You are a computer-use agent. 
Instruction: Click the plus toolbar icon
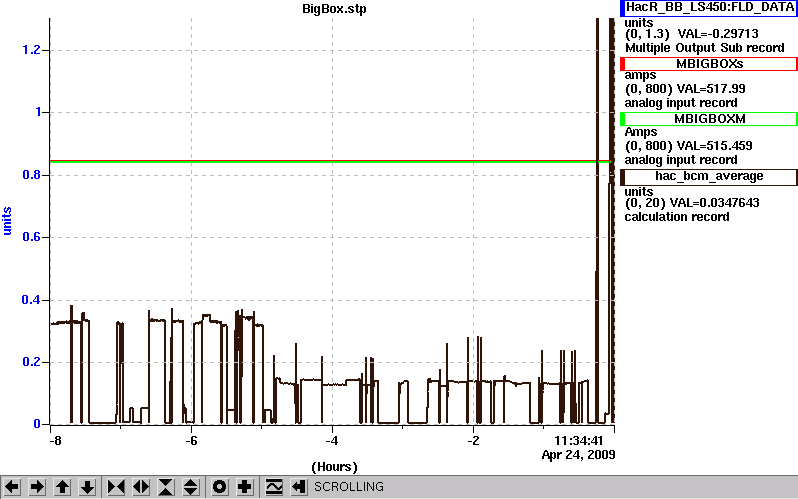tap(245, 487)
